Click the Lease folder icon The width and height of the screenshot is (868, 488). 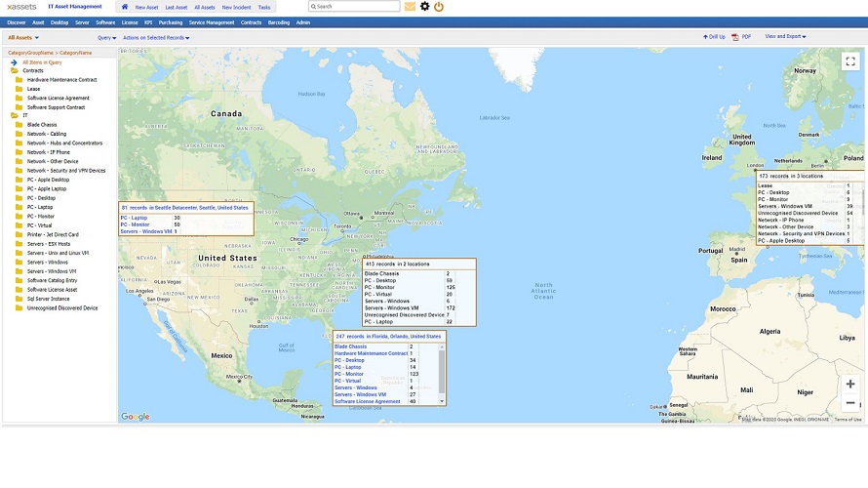click(19, 89)
